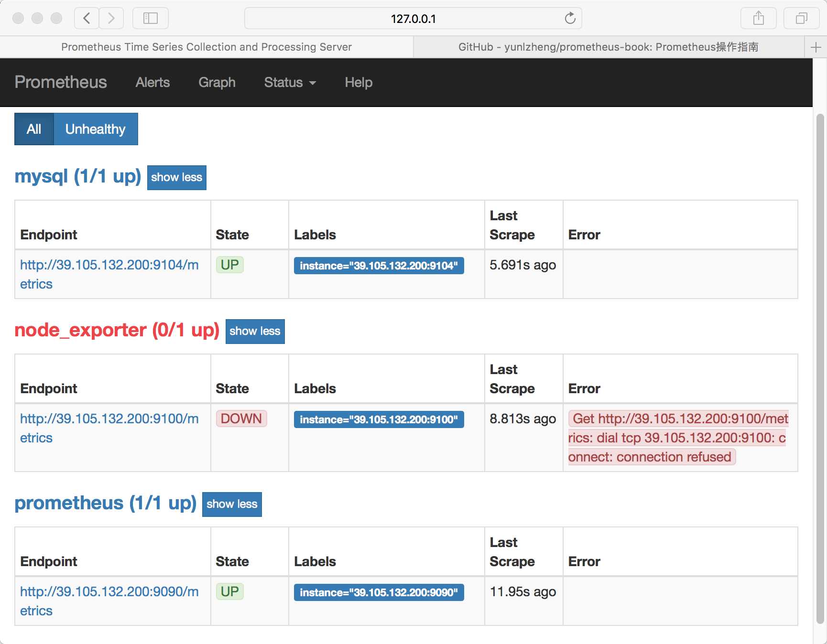Switch to the Prometheus Time Series tab

coord(207,47)
